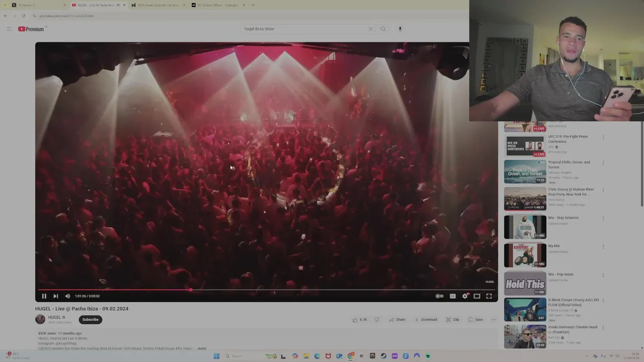View site information icon in address bar

click(x=34, y=16)
